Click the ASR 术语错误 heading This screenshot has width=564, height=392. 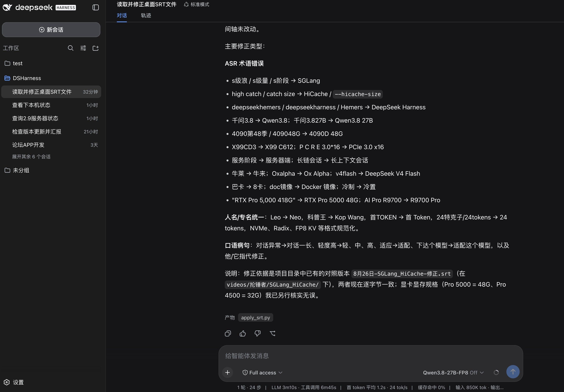(x=244, y=63)
